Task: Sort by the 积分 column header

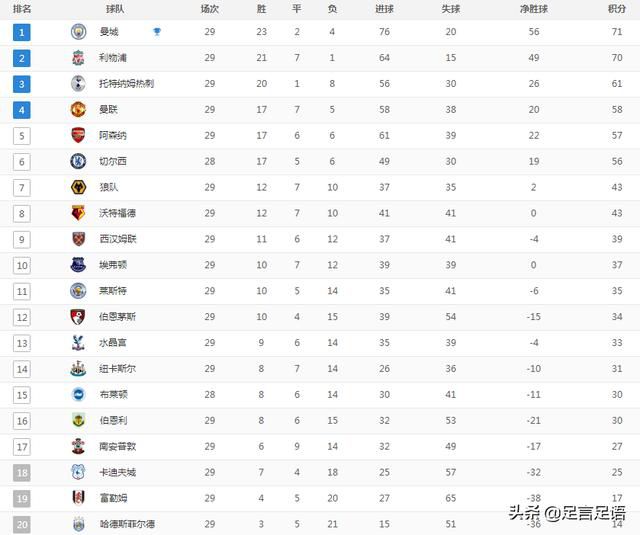Action: coord(617,8)
